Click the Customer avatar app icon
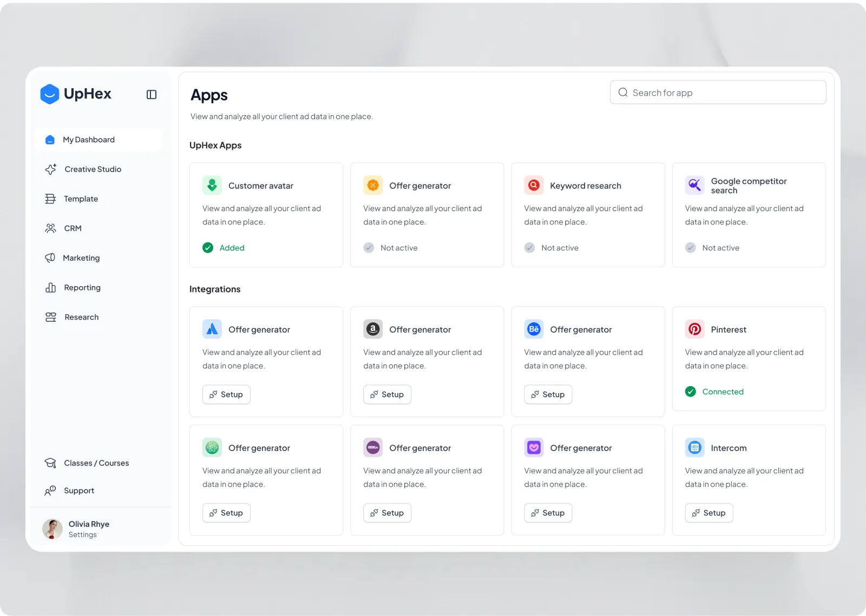The height and width of the screenshot is (616, 866). pyautogui.click(x=212, y=186)
